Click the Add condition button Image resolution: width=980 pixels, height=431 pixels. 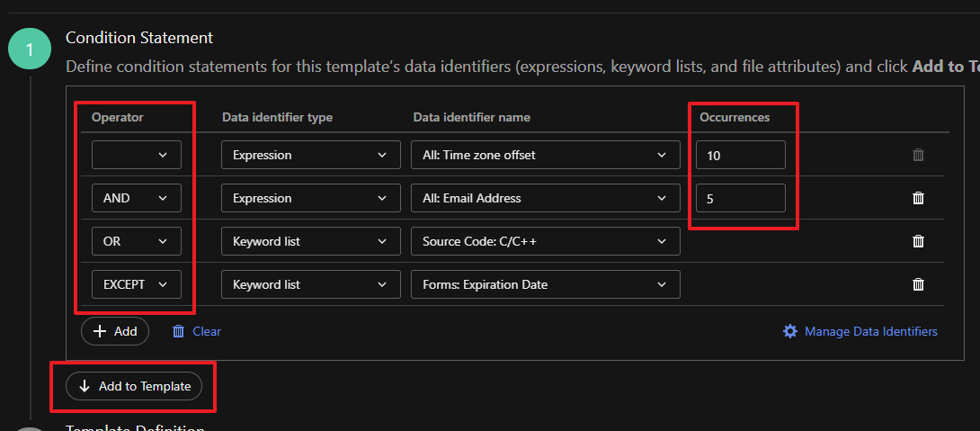115,331
